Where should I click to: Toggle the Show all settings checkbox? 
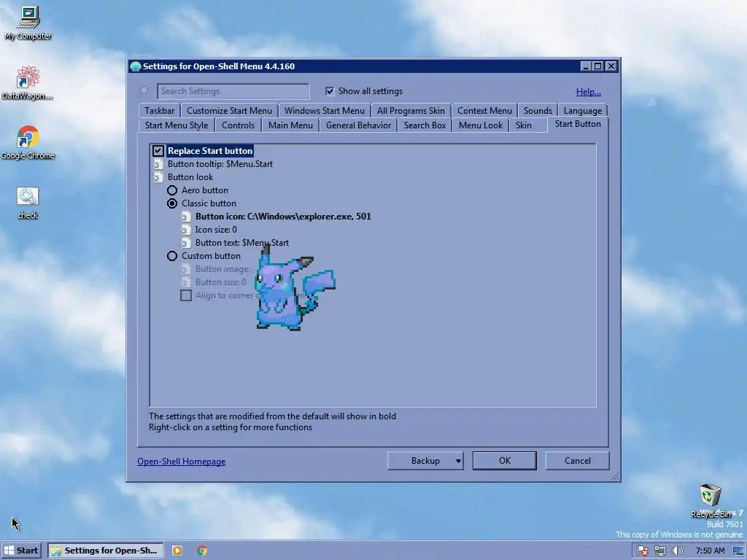[330, 91]
